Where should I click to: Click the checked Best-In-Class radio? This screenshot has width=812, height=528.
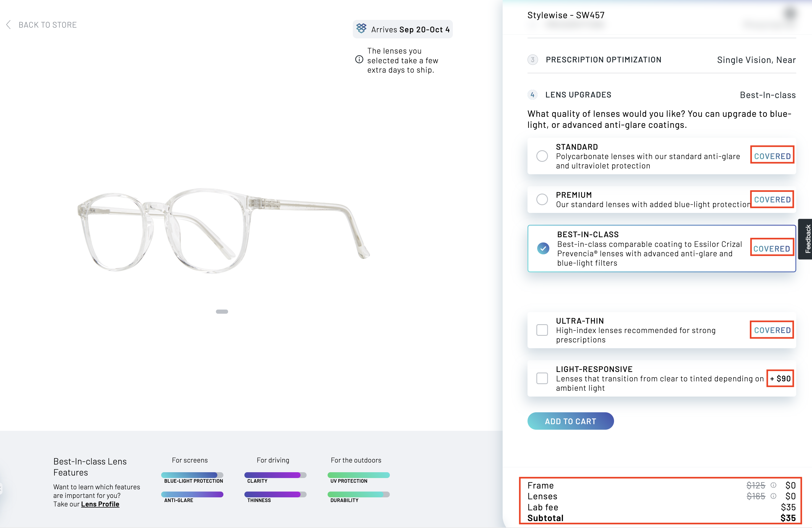pyautogui.click(x=543, y=249)
